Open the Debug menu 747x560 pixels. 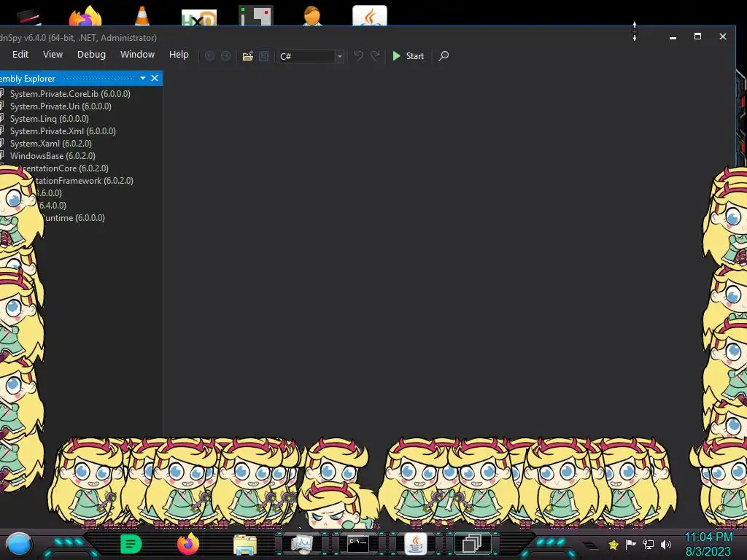[x=91, y=55]
